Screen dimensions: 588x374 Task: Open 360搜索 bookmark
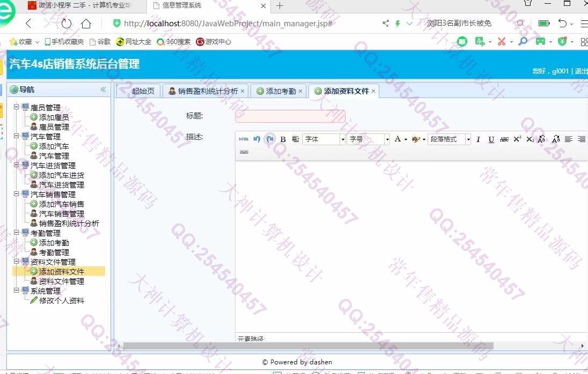coord(174,42)
